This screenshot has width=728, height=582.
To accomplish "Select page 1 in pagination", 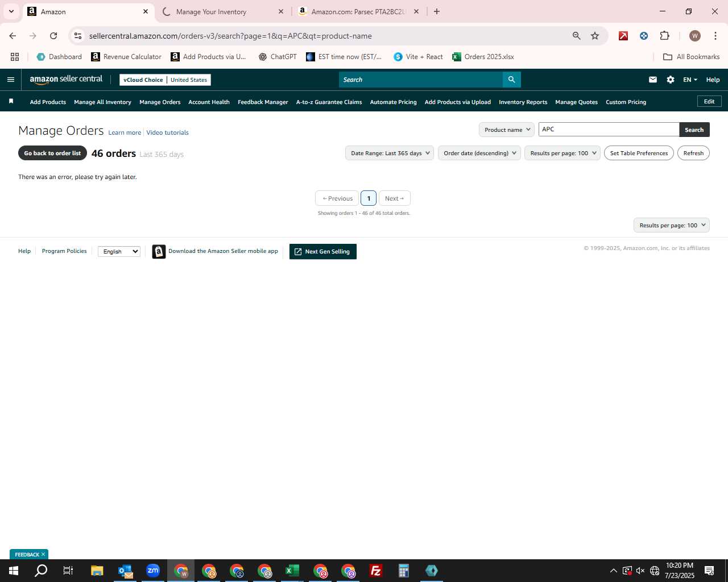I will pos(369,198).
